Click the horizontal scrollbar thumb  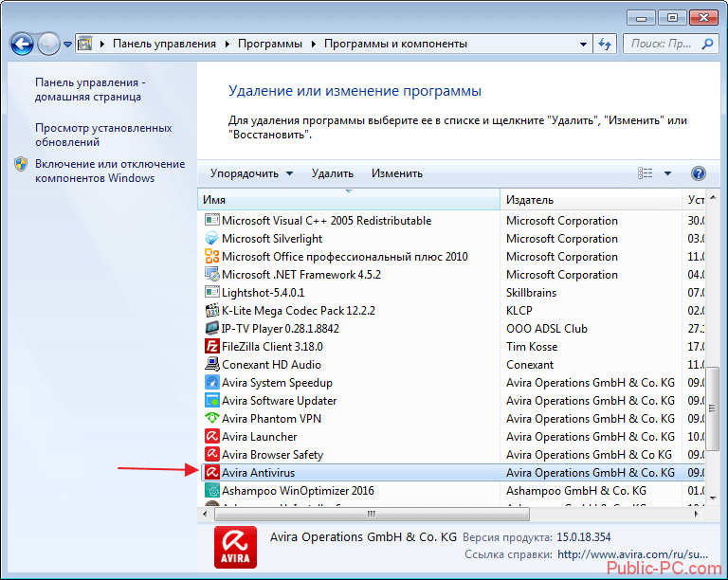(x=372, y=514)
